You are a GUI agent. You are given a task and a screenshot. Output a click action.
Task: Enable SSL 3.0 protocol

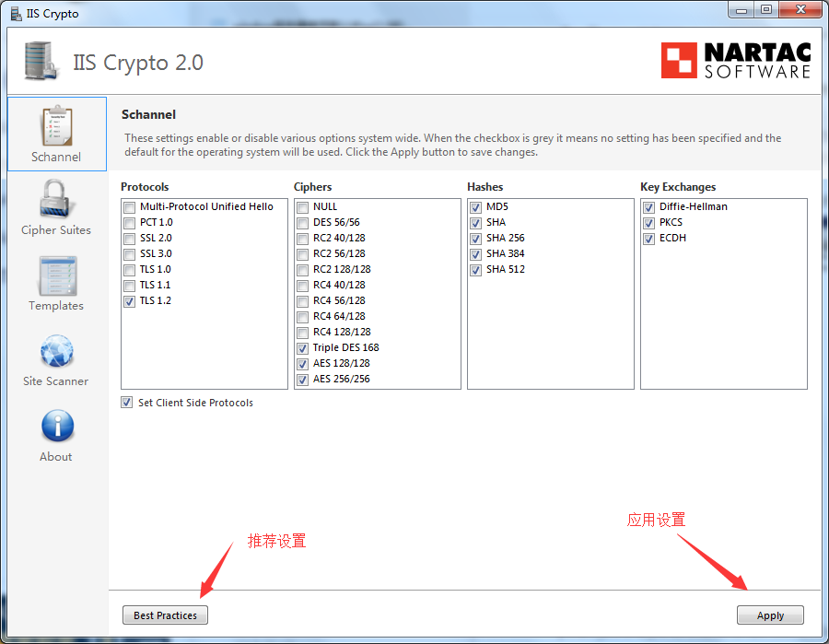130,254
